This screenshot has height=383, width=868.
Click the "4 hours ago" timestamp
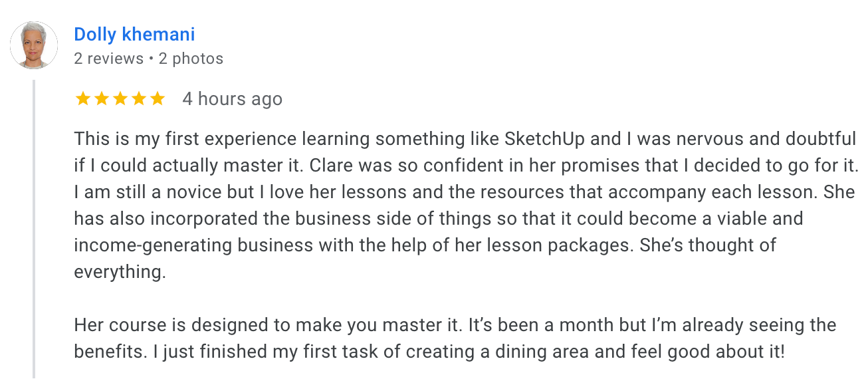coord(233,99)
